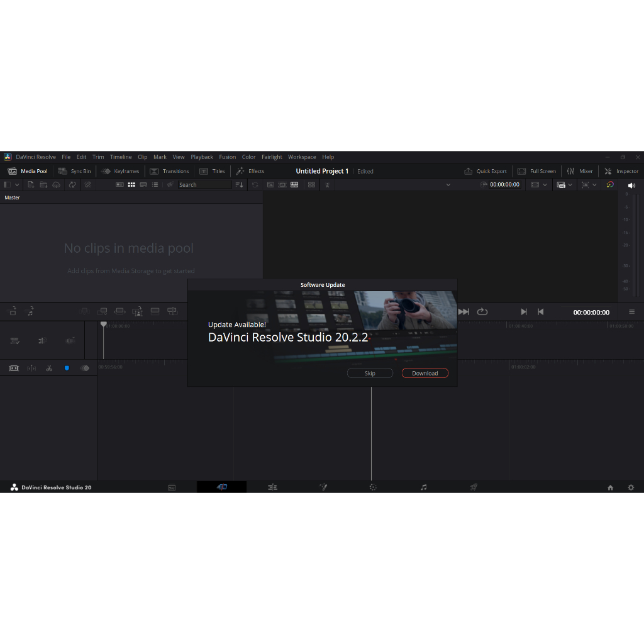Click the multi-view grid icon
Image resolution: width=644 pixels, height=644 pixels.
point(311,185)
